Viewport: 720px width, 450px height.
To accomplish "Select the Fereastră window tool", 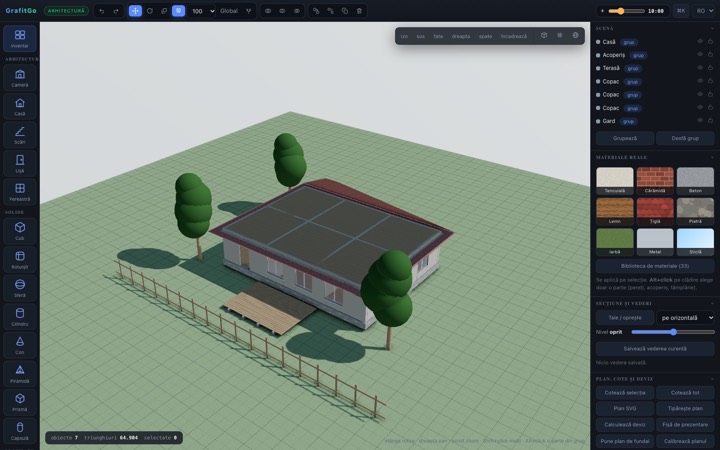I will pos(20,191).
